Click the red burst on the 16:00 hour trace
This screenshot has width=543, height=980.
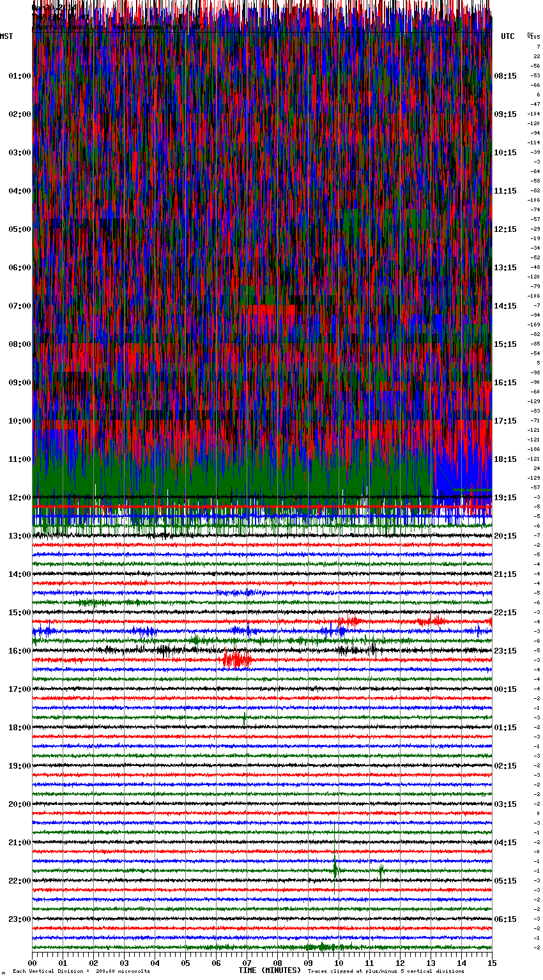point(235,659)
